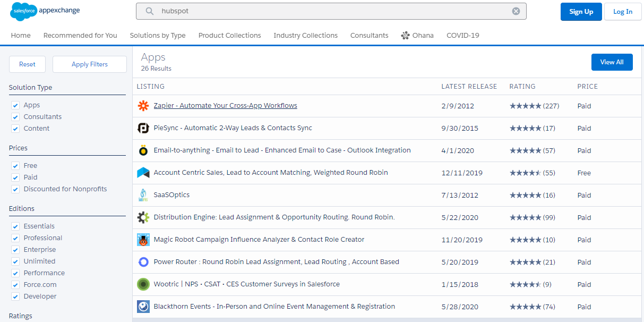This screenshot has height=322, width=644.
Task: Open Magic Robot Campaign listing link
Action: pos(259,240)
